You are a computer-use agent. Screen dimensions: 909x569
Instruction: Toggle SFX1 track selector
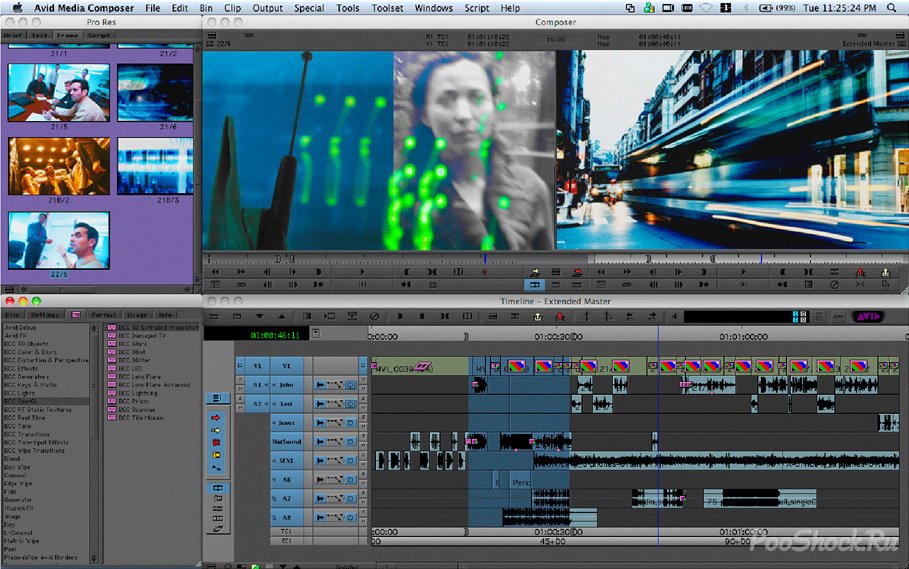pos(287,461)
